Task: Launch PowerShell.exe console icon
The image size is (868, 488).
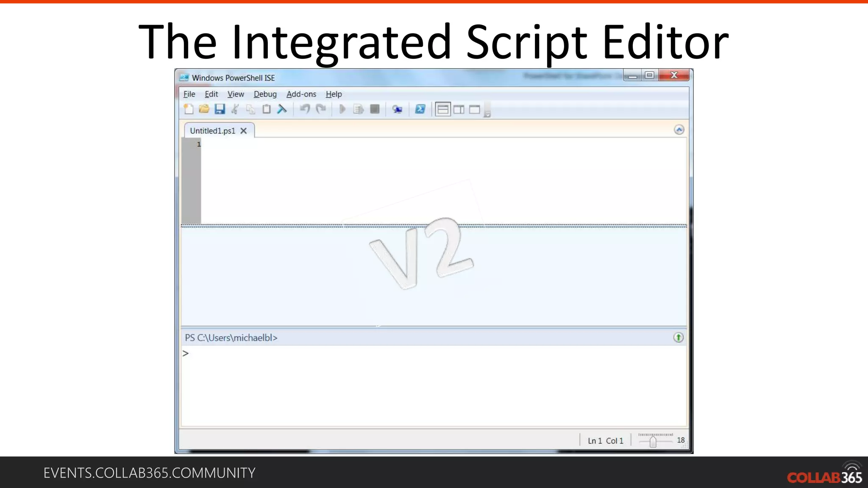Action: tap(420, 109)
